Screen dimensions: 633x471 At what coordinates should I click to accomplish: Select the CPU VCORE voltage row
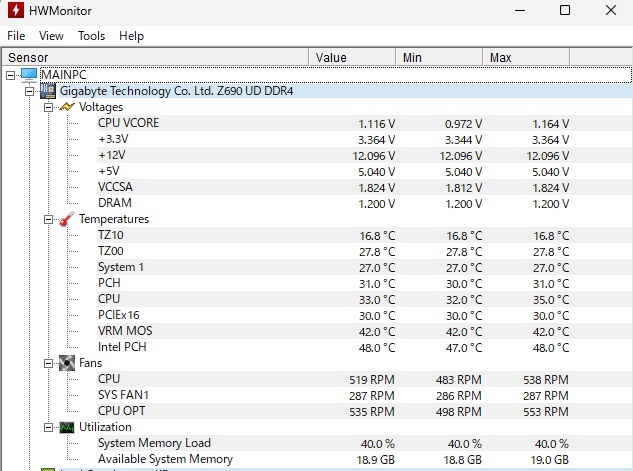tap(128, 123)
